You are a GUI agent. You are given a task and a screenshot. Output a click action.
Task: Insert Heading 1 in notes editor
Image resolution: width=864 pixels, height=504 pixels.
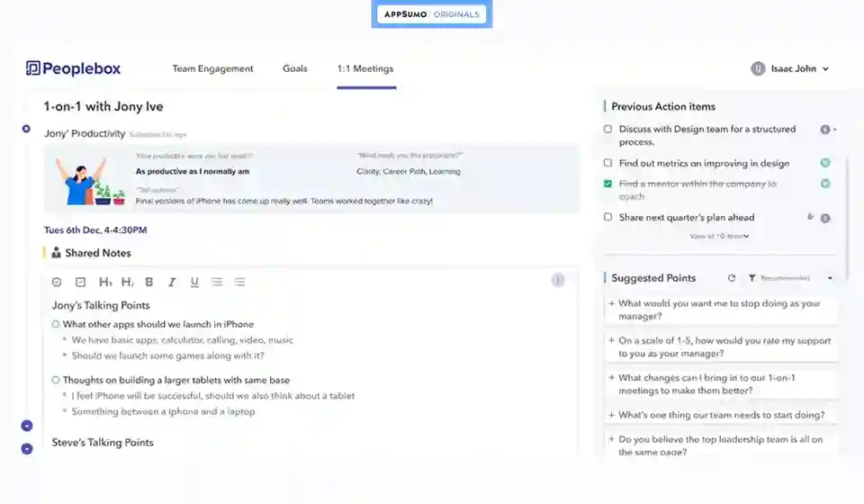104,282
